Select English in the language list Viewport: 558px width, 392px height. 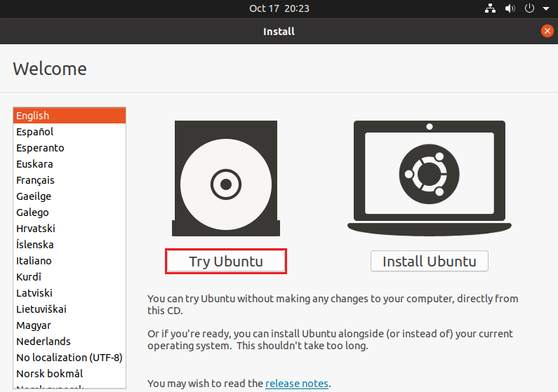tap(69, 116)
